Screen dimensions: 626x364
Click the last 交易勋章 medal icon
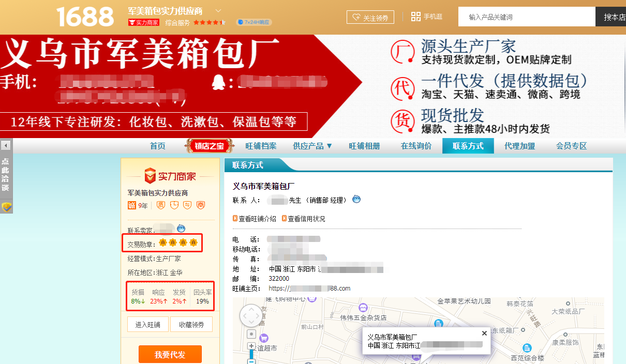193,242
